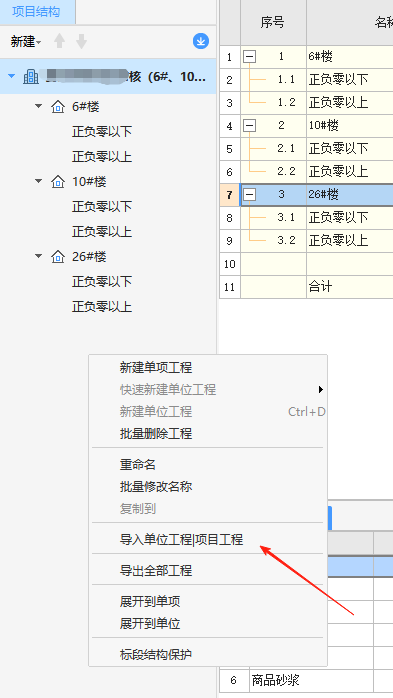Screen dimensions: 393x698
Task: Collapse table row 7 minus box for 26#楼
Action: point(250,195)
